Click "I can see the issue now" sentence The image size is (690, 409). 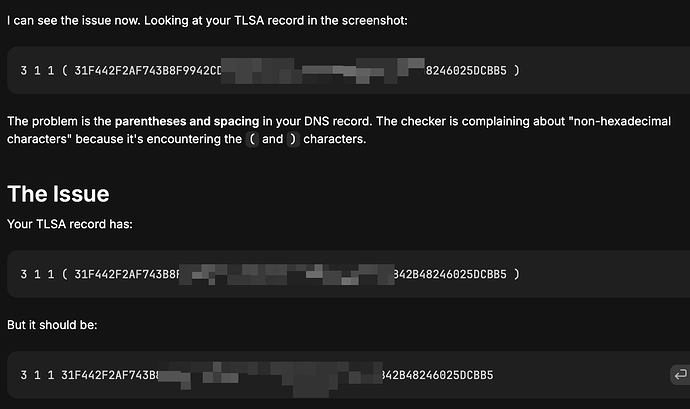click(x=73, y=20)
